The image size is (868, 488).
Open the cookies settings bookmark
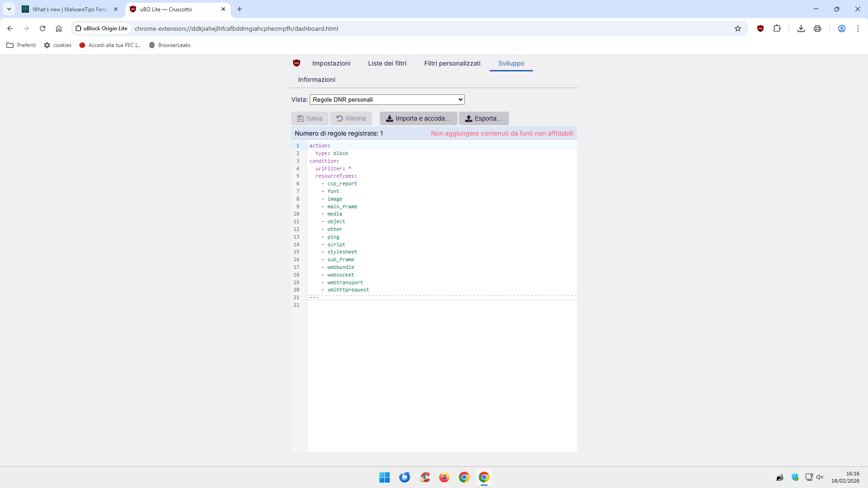[x=58, y=45]
